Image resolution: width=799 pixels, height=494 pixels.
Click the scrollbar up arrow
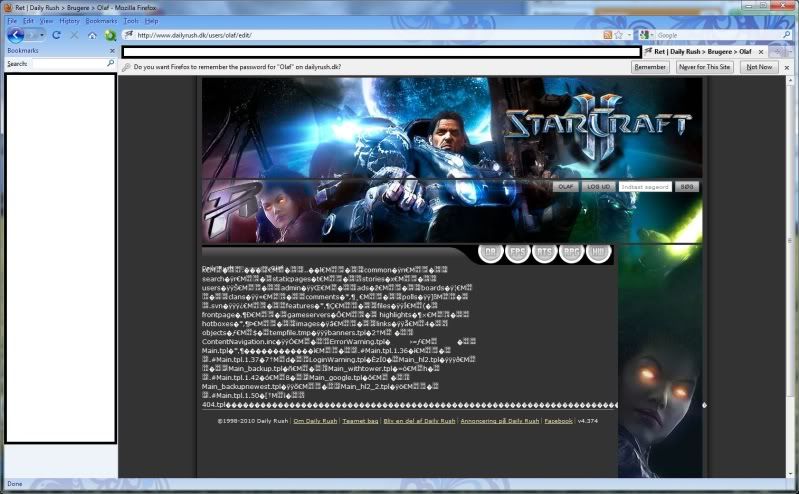point(790,80)
